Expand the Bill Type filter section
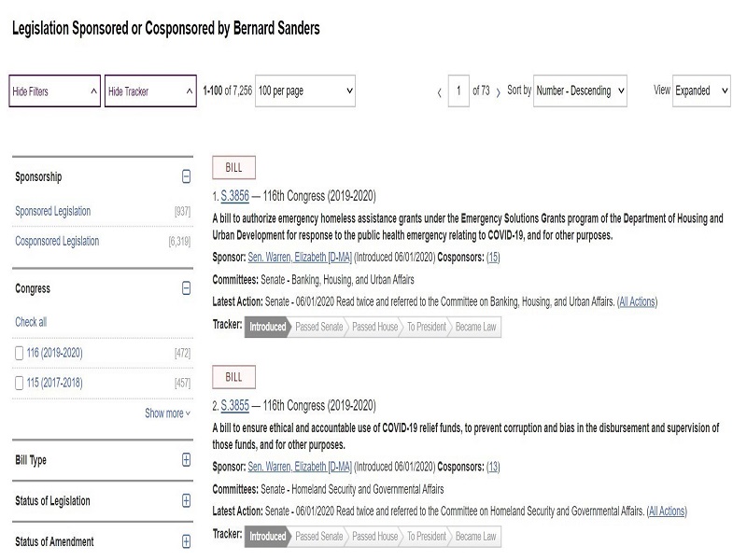This screenshot has width=747, height=560. (186, 460)
